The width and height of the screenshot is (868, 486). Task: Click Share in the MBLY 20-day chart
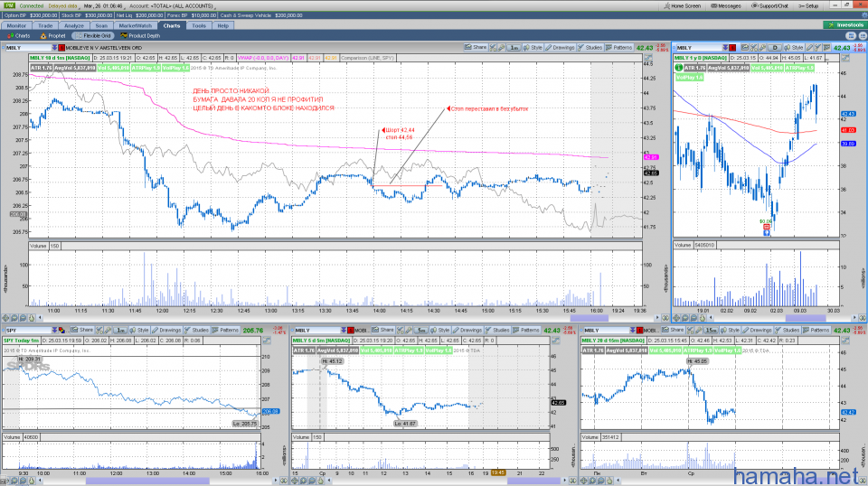click(673, 330)
